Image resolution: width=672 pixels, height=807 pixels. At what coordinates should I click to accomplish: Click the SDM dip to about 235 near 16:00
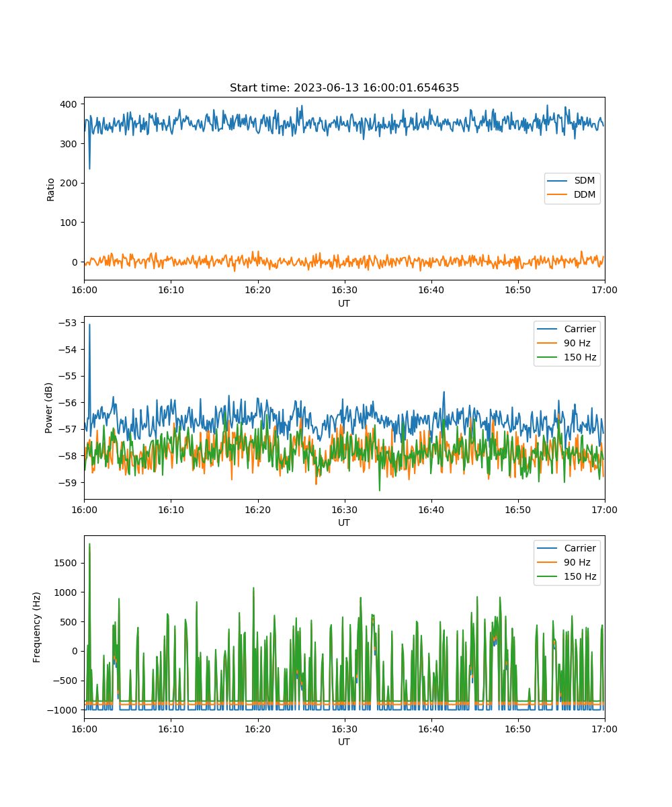[89, 168]
